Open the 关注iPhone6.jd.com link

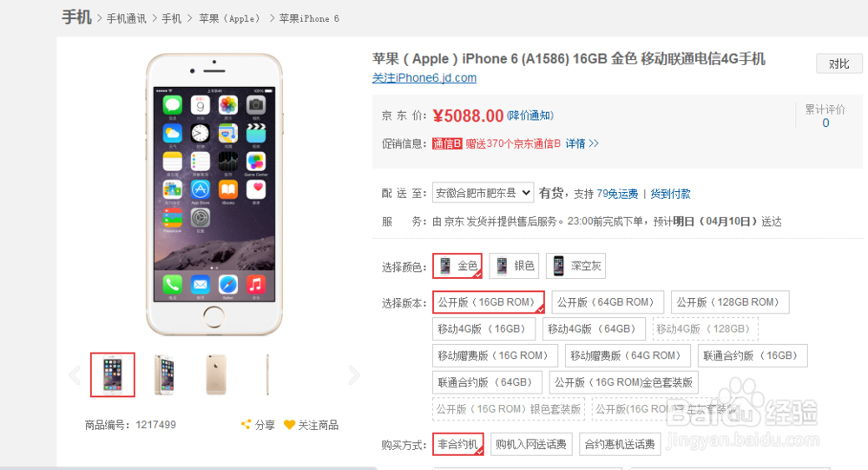(x=424, y=77)
